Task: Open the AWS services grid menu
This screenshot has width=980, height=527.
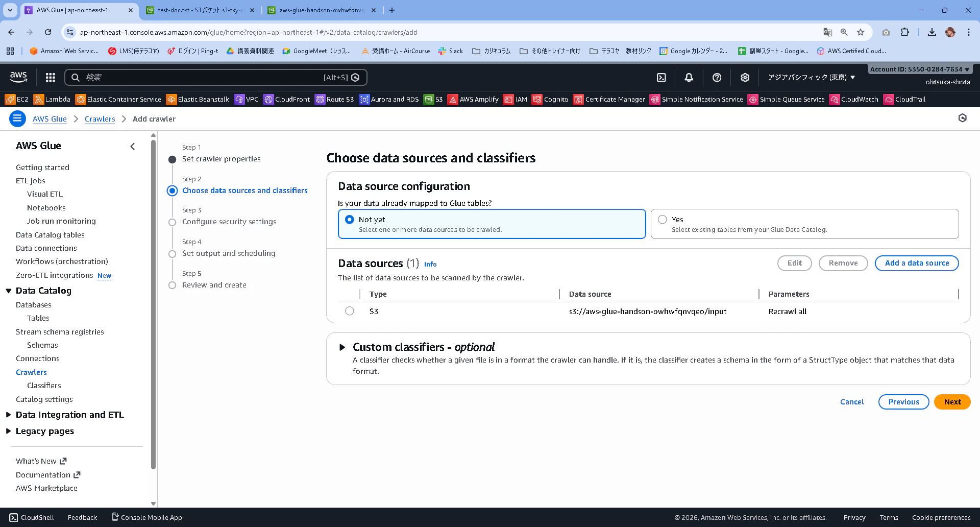Action: point(50,77)
